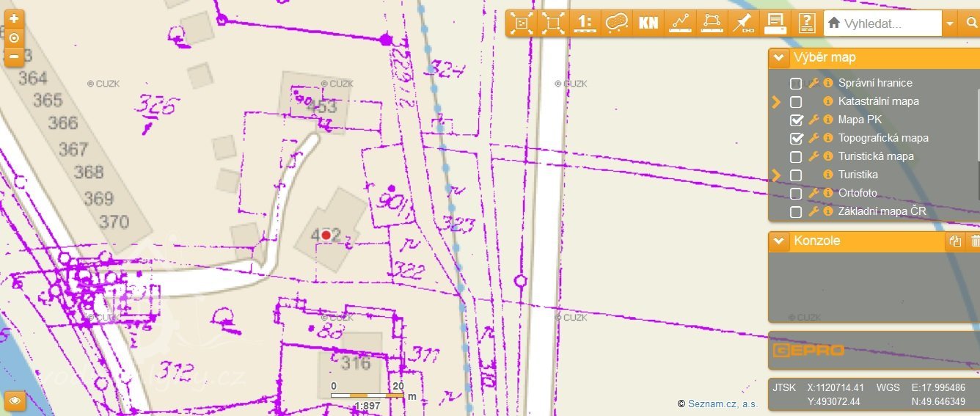
Task: Select the KN cadastre info tool
Action: [x=648, y=23]
